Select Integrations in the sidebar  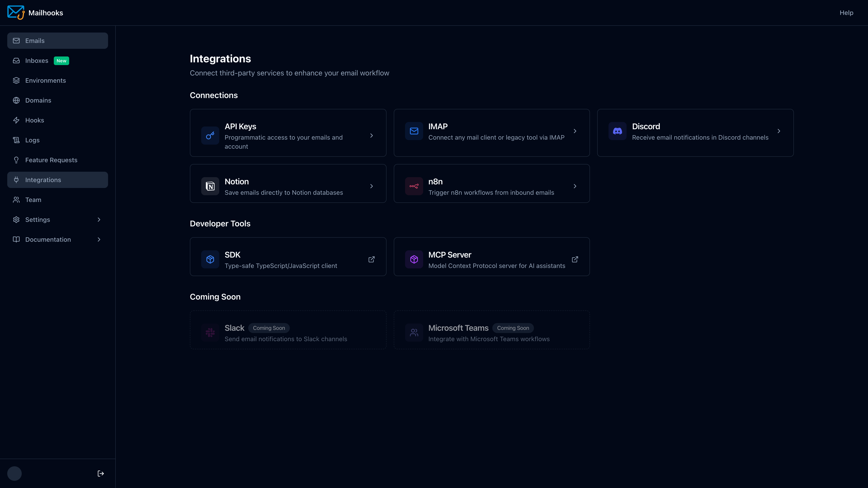pyautogui.click(x=58, y=180)
